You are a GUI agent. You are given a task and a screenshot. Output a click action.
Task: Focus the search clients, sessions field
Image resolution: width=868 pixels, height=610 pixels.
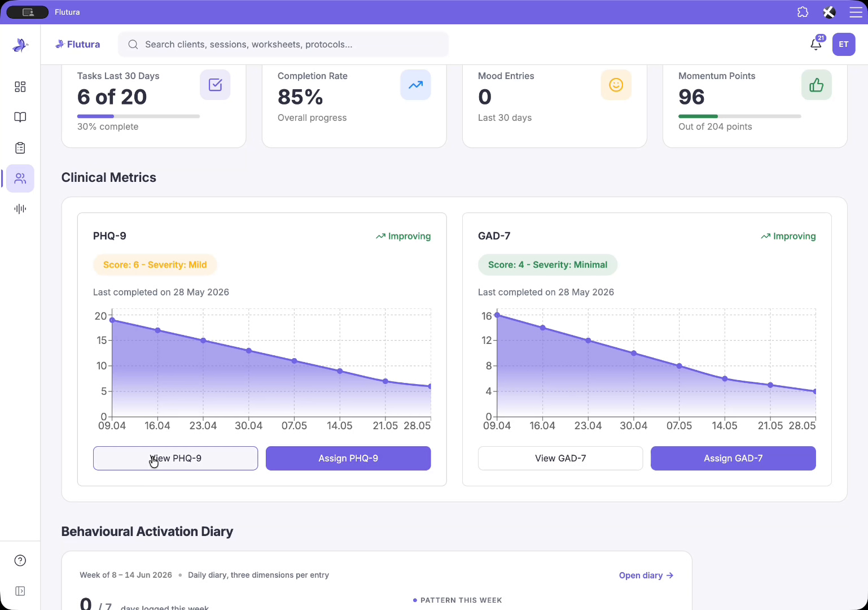click(x=283, y=44)
